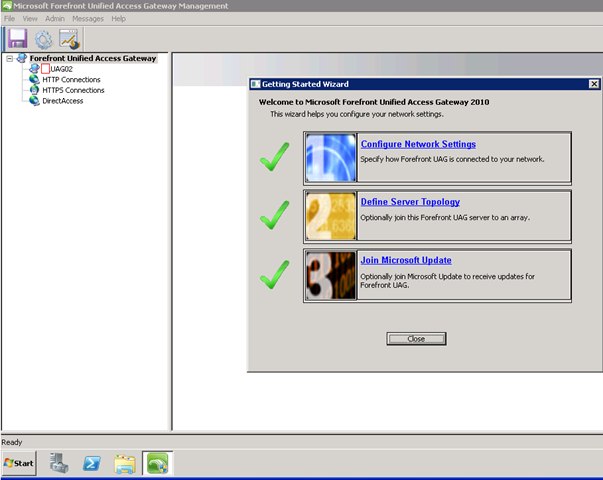Screen dimensions: 603x480
Task: Click the Getting Started Wizard title bar icon
Action: coord(255,84)
